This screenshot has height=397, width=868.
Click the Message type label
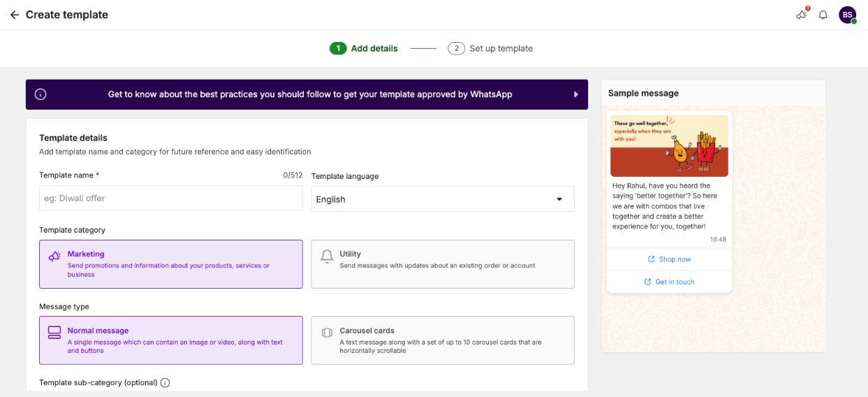[64, 307]
